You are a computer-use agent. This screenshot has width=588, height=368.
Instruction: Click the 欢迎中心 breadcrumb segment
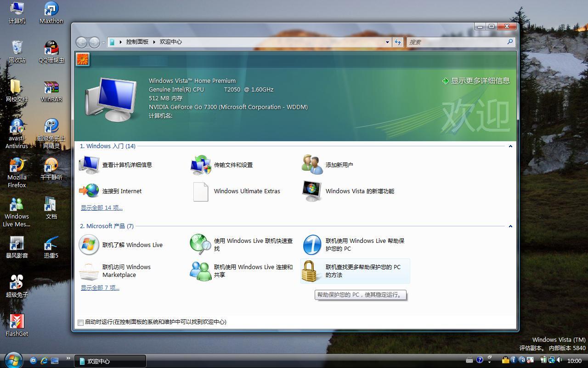(171, 42)
